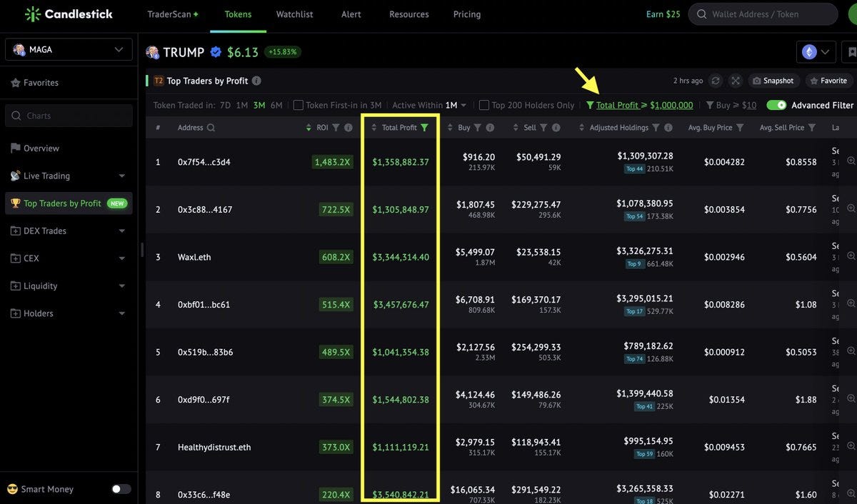Open the TraderScan tab
857x504 pixels.
click(x=173, y=14)
